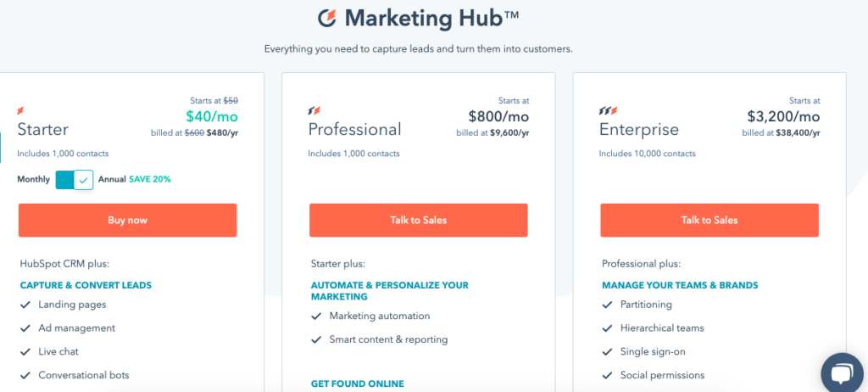Click the Get Found Online heading

coord(358,384)
